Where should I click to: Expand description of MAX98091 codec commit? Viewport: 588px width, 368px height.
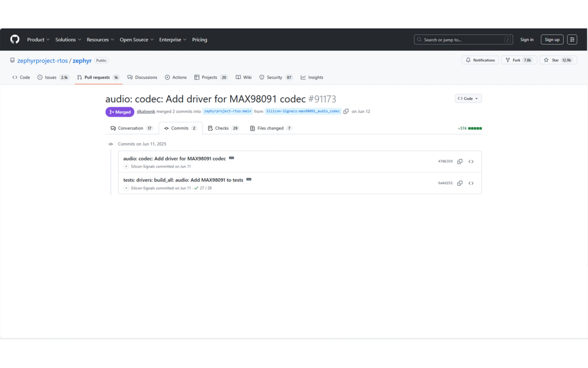coord(232,158)
